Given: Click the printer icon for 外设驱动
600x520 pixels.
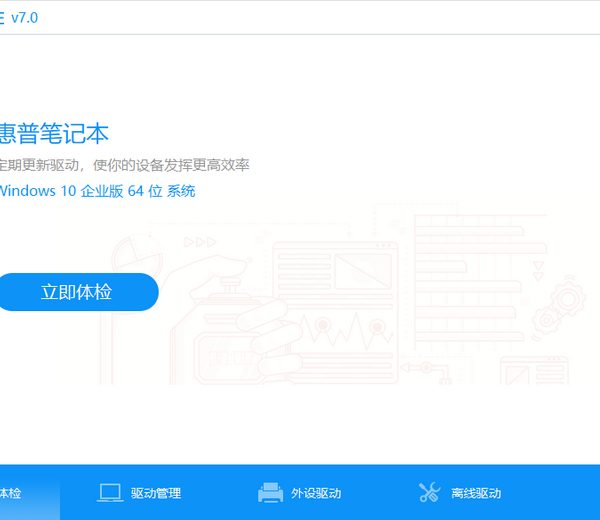Looking at the screenshot, I should pyautogui.click(x=270, y=493).
